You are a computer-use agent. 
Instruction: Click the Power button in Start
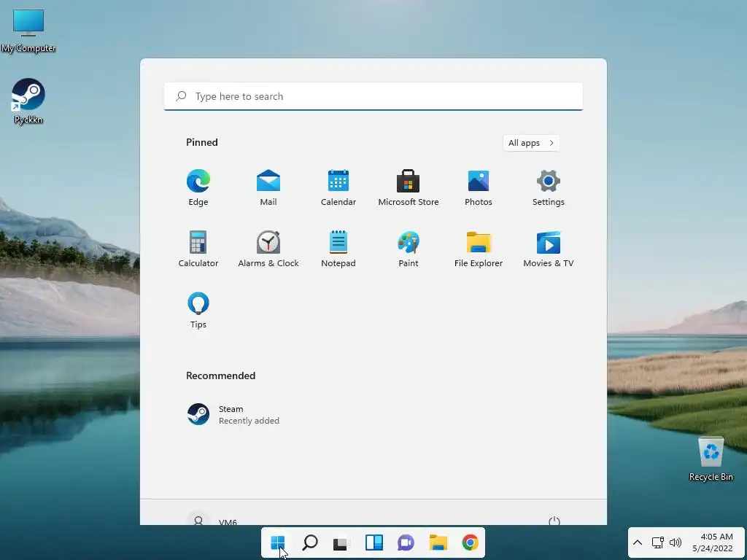554,521
